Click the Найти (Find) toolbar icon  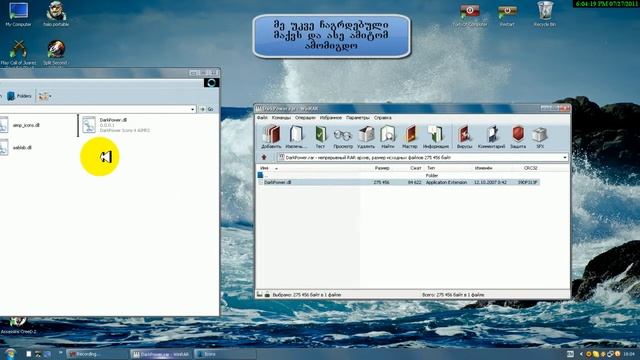pyautogui.click(x=388, y=137)
